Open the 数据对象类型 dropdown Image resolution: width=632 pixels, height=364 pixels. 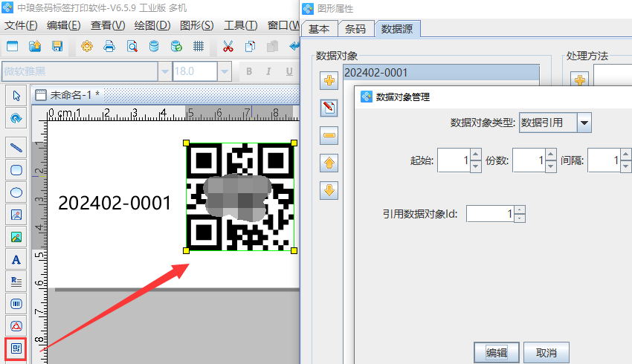584,123
